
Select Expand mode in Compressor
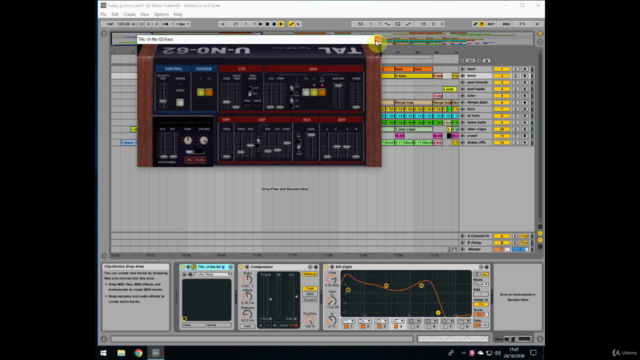310,300
